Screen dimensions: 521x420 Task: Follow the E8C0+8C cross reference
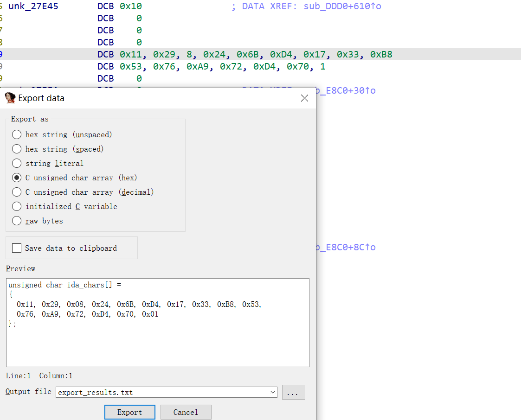coord(346,248)
